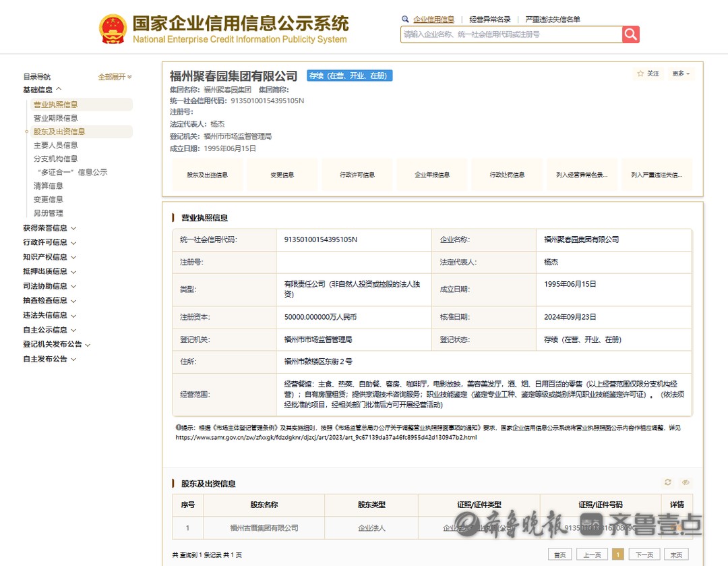
Task: Click registered capital 50000.000000万人民币 value
Action: (320, 317)
